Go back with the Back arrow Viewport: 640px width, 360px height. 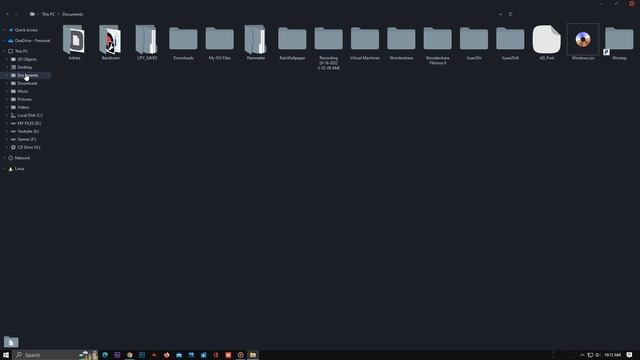click(x=7, y=14)
